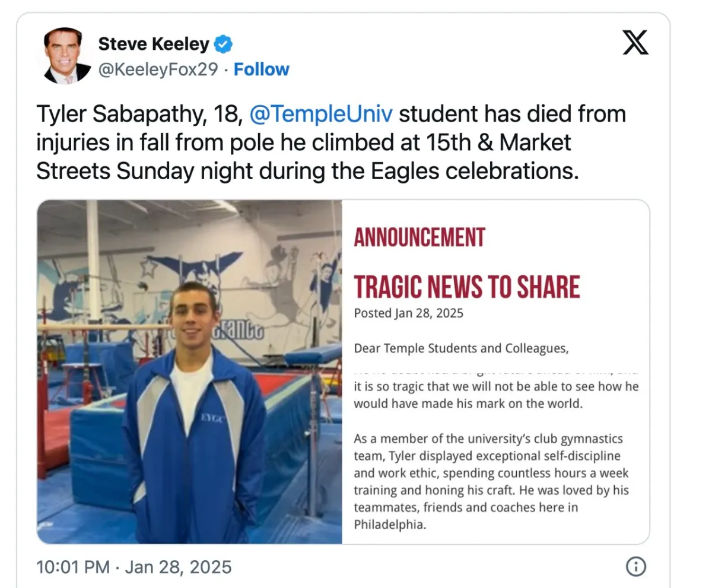
Task: Click the TRAGIC NEWS TO SHARE headline
Action: click(467, 287)
